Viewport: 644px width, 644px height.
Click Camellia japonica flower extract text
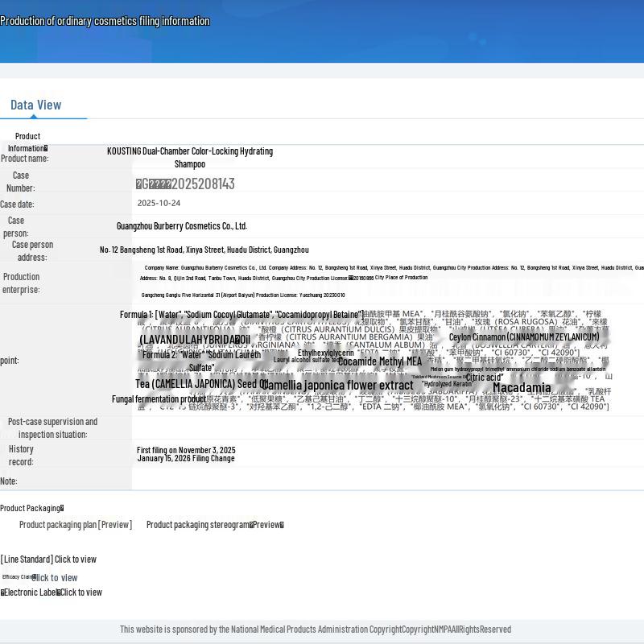pyautogui.click(x=338, y=386)
